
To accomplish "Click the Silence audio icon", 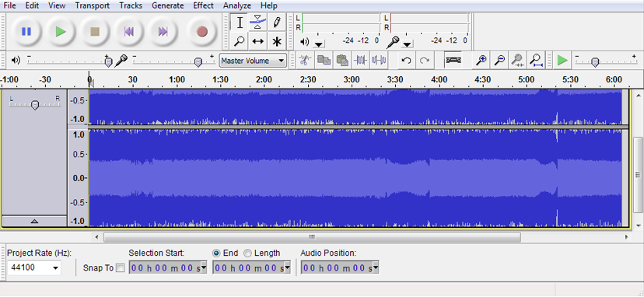I will click(378, 61).
